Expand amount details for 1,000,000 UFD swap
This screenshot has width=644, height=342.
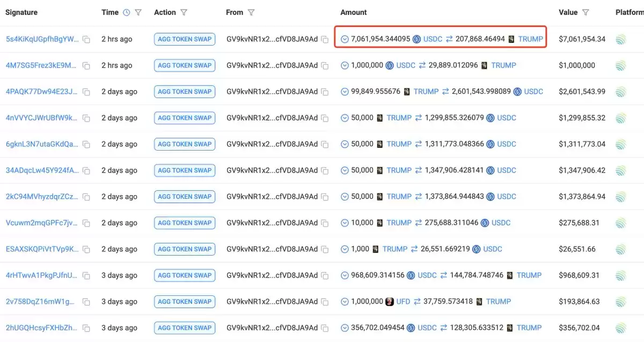[345, 302]
